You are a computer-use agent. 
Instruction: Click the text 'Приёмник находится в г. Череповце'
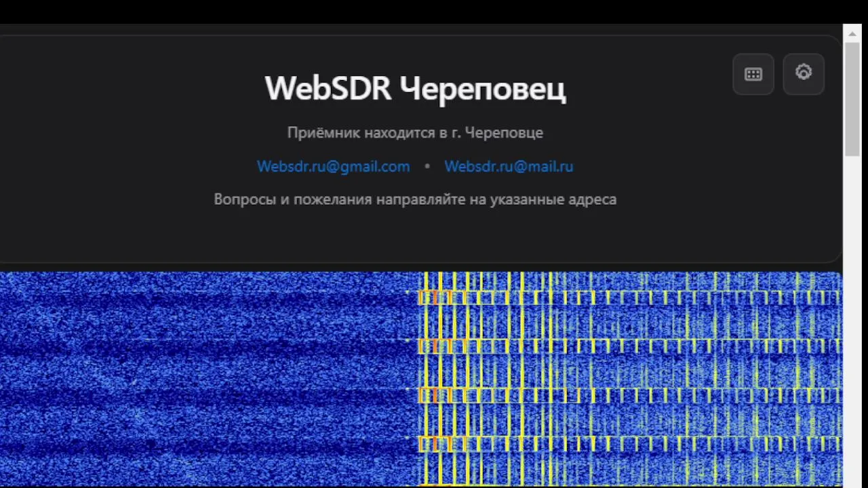click(415, 133)
